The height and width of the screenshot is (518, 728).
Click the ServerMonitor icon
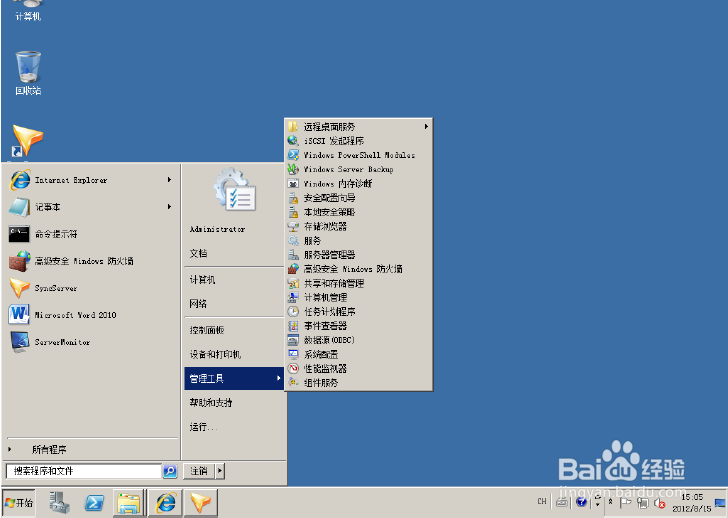click(20, 342)
